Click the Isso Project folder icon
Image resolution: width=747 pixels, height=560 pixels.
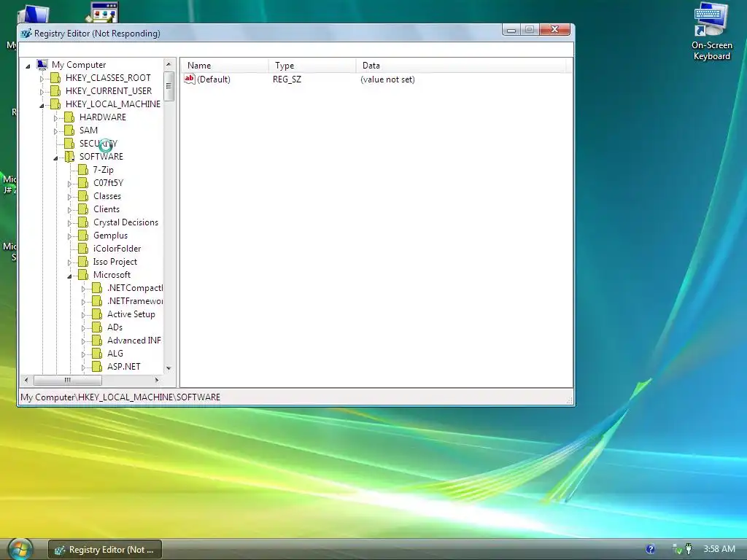(x=83, y=262)
